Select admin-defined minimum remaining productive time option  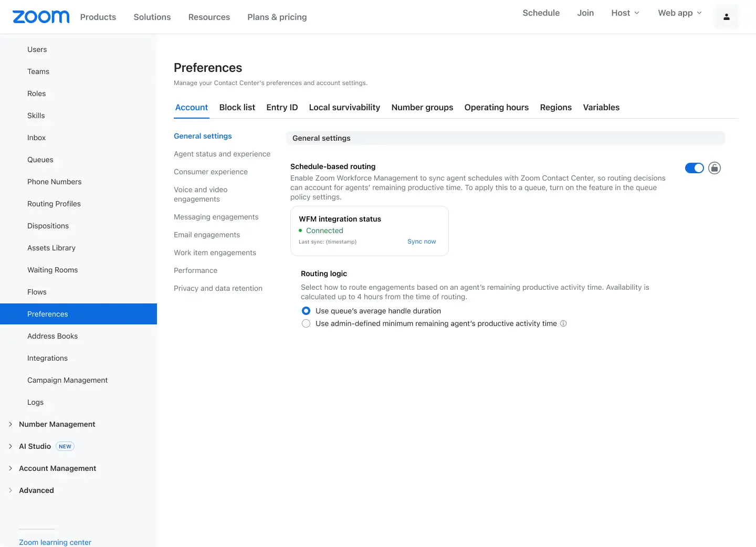coord(306,323)
